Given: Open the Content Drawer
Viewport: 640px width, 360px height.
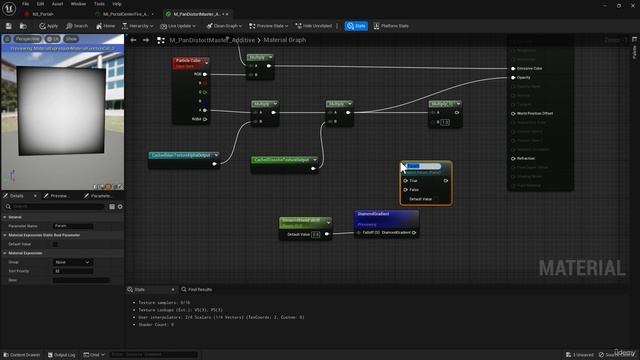Looking at the screenshot, I should pyautogui.click(x=22, y=355).
